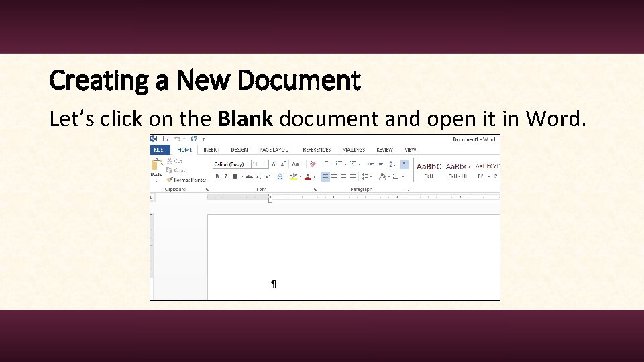Viewport: 644px width, 362px height.
Task: Click the Multilevel List icon
Action: [354, 164]
